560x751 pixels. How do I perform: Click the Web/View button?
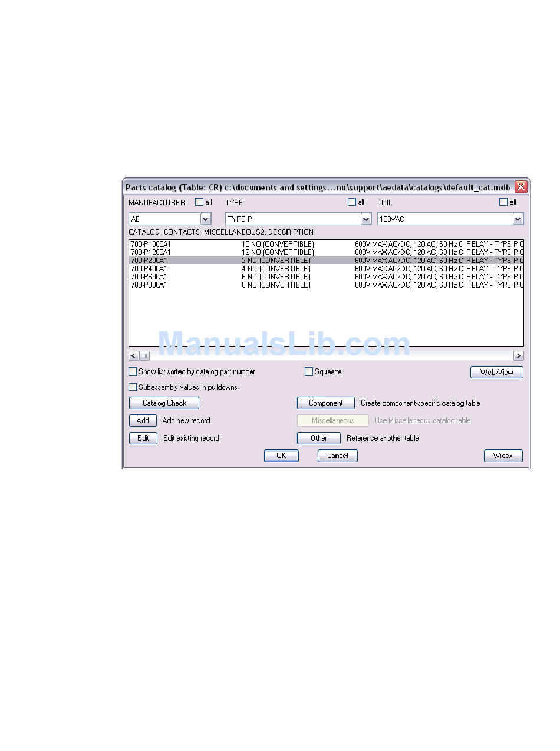(497, 373)
